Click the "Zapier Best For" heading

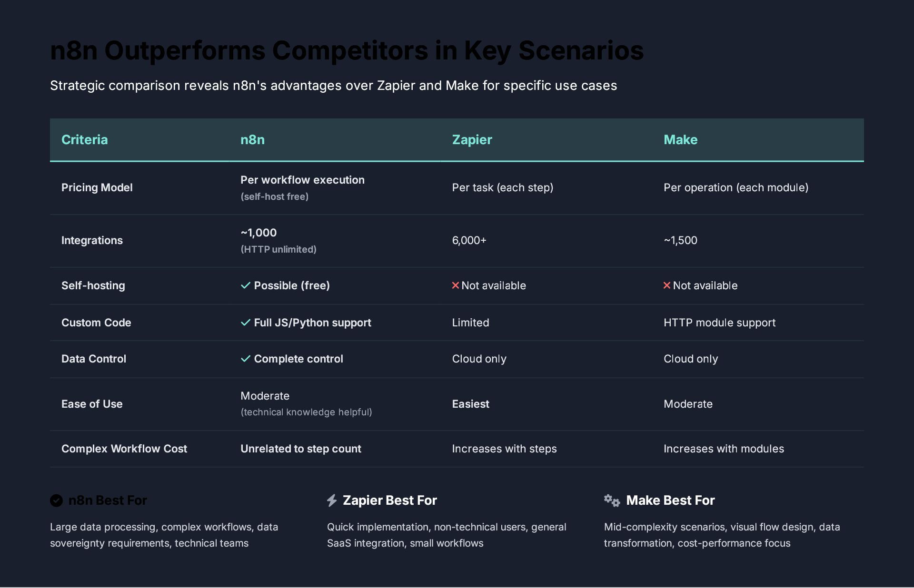coord(389,500)
